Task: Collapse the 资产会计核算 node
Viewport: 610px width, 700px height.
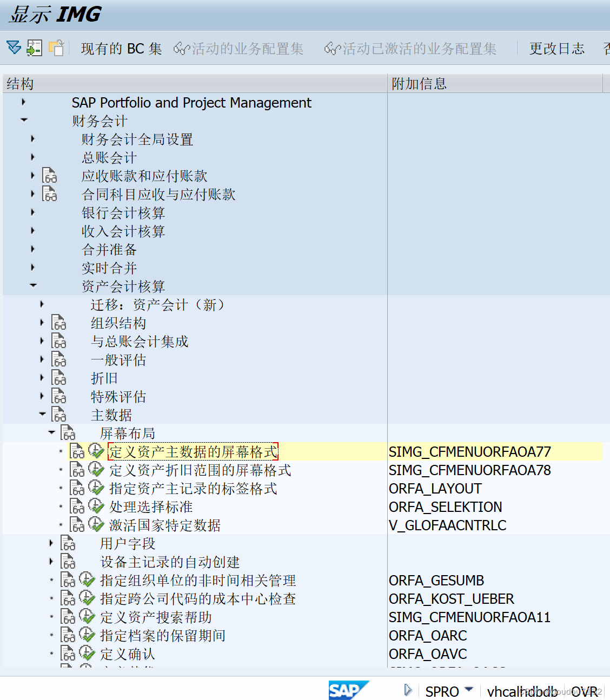Action: coord(33,285)
